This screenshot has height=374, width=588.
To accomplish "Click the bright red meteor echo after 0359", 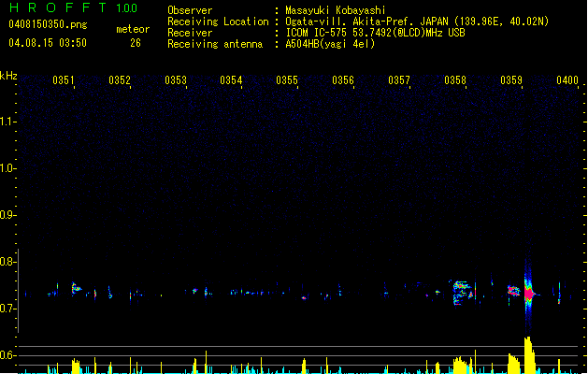I will pos(529,294).
